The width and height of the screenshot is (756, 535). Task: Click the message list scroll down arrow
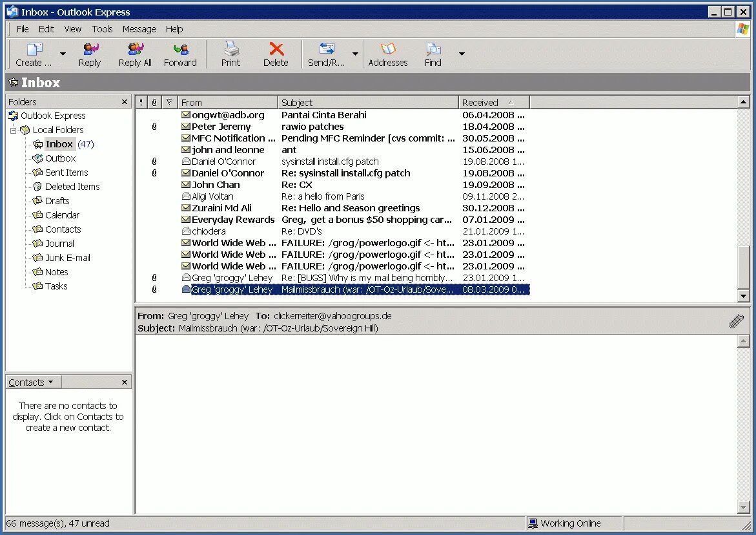point(744,296)
